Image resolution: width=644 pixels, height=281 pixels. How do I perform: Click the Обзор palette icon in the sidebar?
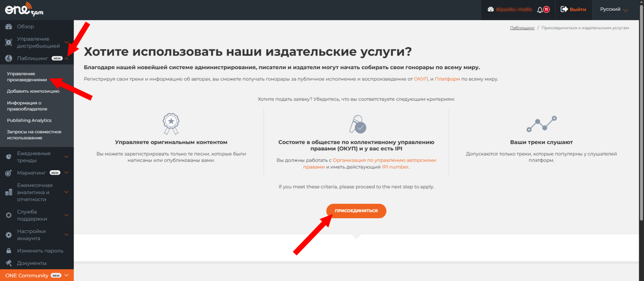pos(9,27)
